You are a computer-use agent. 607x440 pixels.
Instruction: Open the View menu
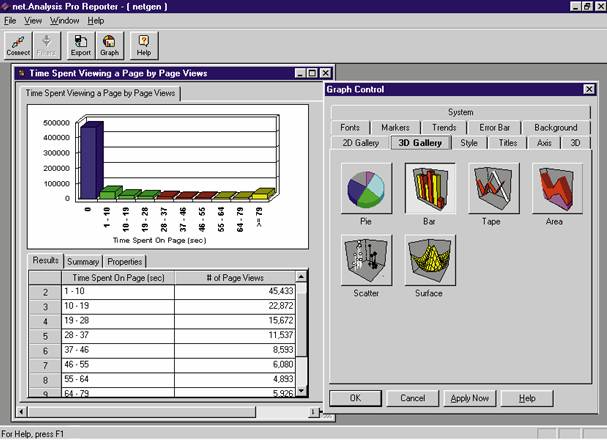pyautogui.click(x=33, y=21)
